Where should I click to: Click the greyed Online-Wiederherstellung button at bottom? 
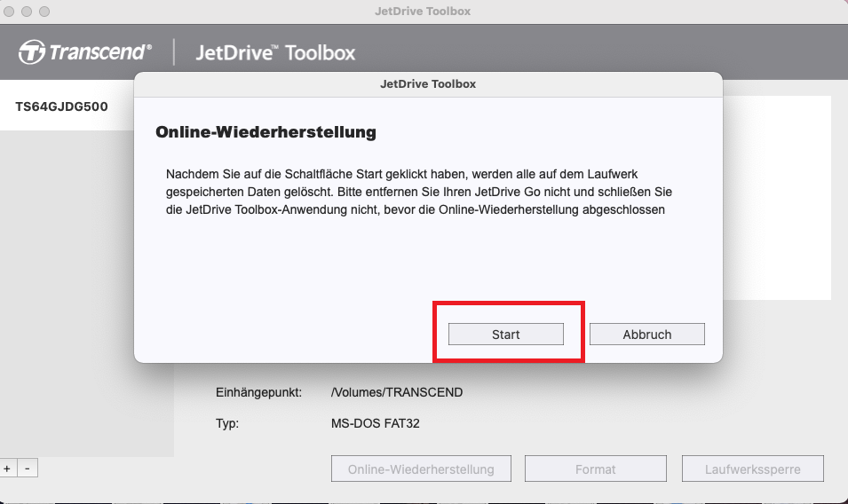(421, 469)
